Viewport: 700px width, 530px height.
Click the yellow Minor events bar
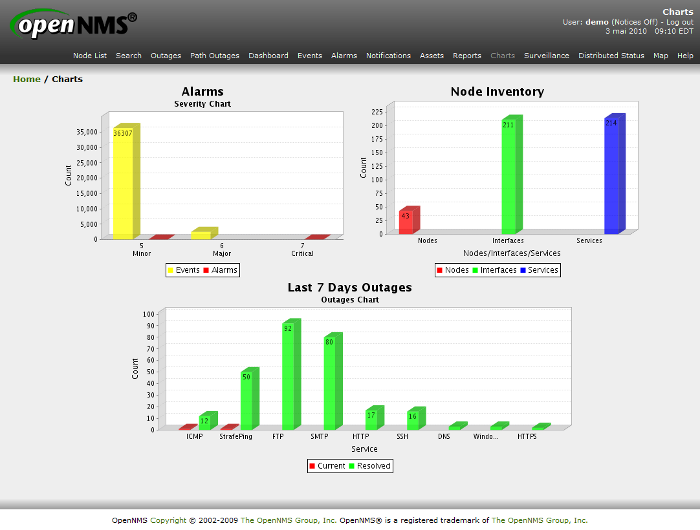124,183
